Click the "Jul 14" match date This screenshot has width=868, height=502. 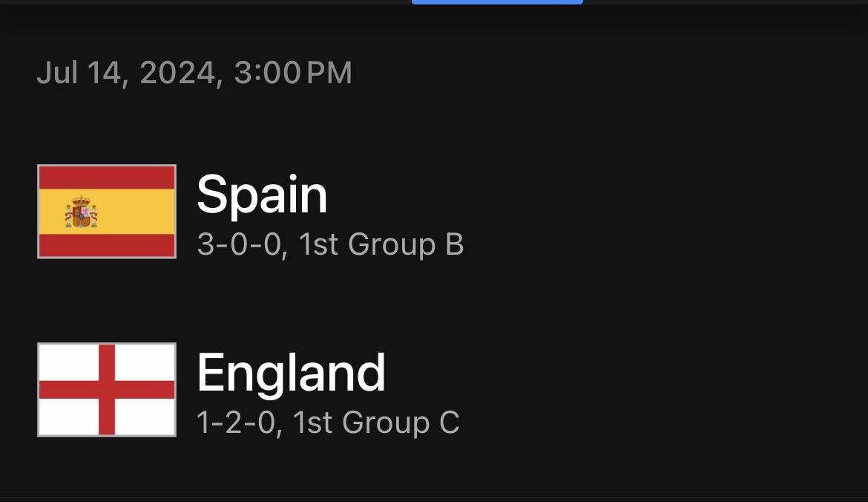click(79, 73)
